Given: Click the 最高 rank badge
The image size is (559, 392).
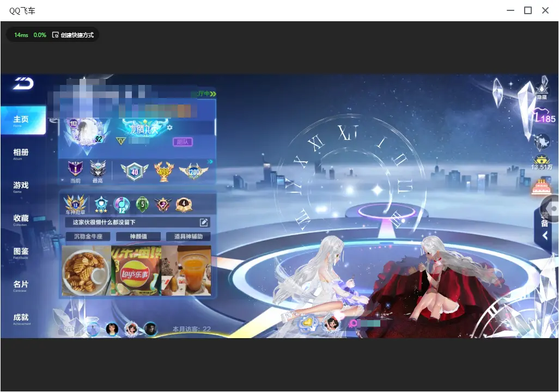Looking at the screenshot, I should point(98,171).
